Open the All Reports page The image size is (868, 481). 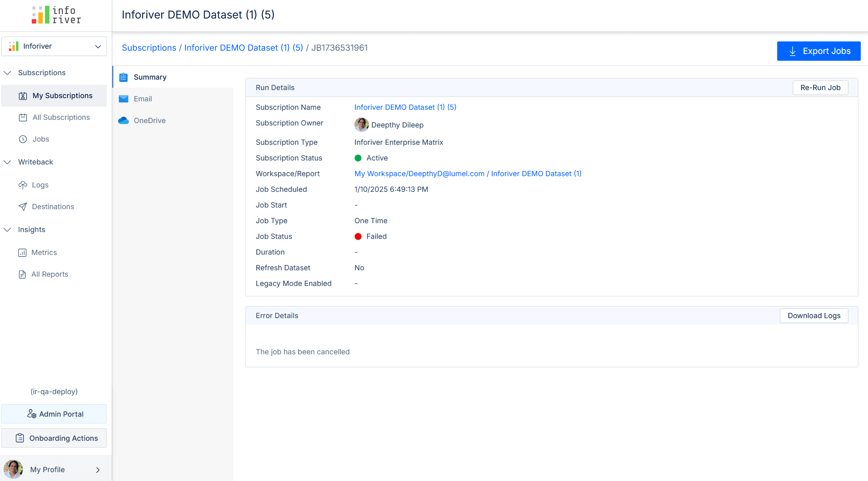pyautogui.click(x=54, y=274)
